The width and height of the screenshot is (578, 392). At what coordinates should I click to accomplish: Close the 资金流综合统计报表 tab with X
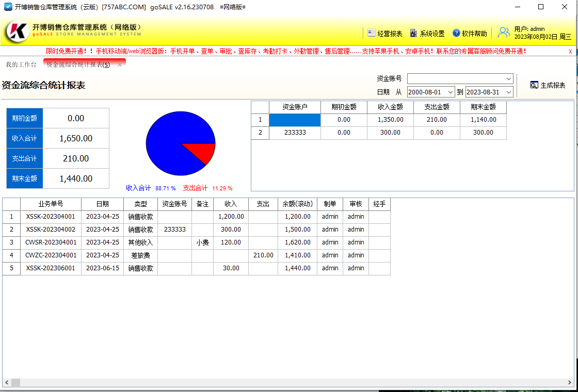(120, 64)
